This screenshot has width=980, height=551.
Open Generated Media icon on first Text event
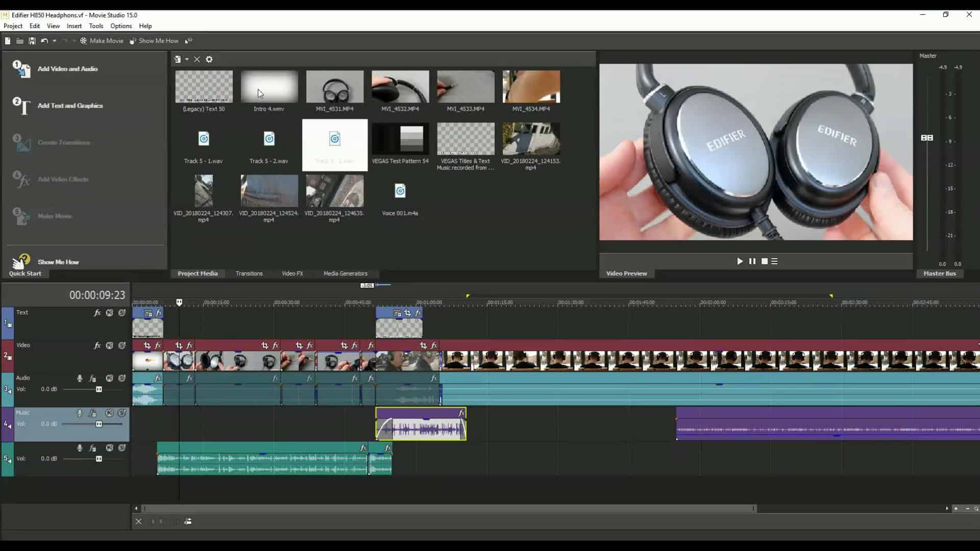click(x=148, y=313)
